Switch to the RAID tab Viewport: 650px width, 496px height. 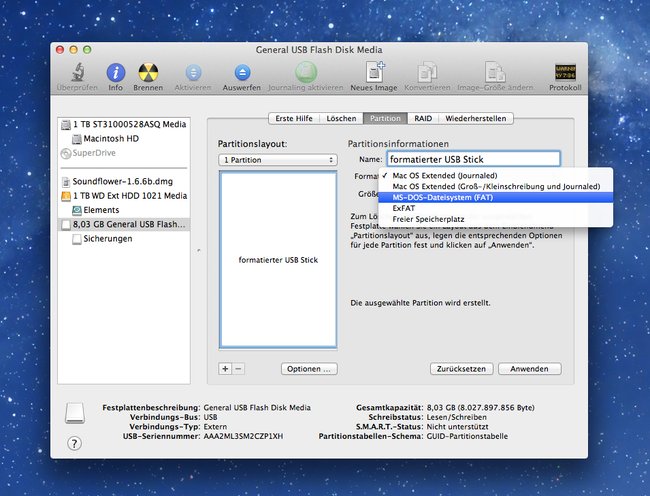[x=423, y=119]
